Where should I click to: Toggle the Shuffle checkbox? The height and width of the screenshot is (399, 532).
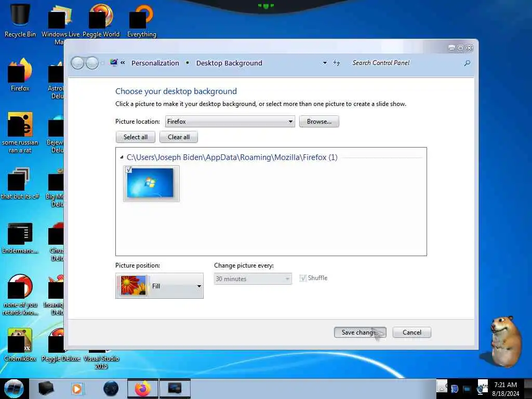[303, 278]
